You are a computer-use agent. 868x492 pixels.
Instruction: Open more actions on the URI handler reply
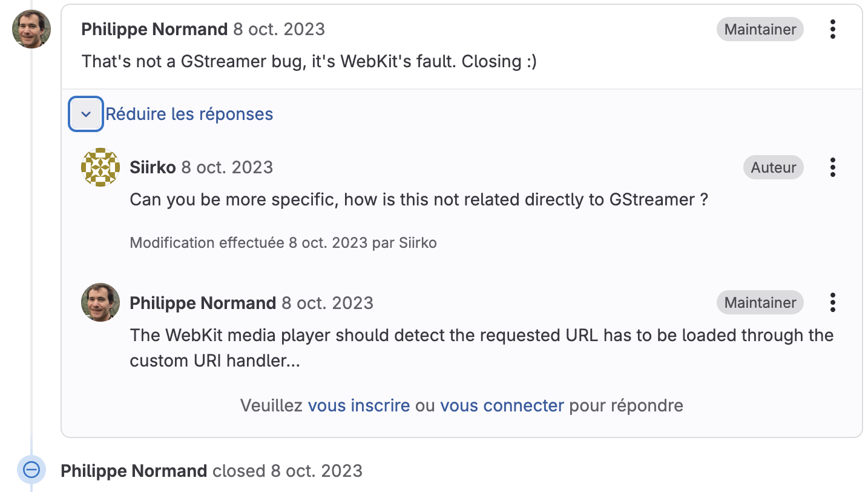[x=833, y=302]
